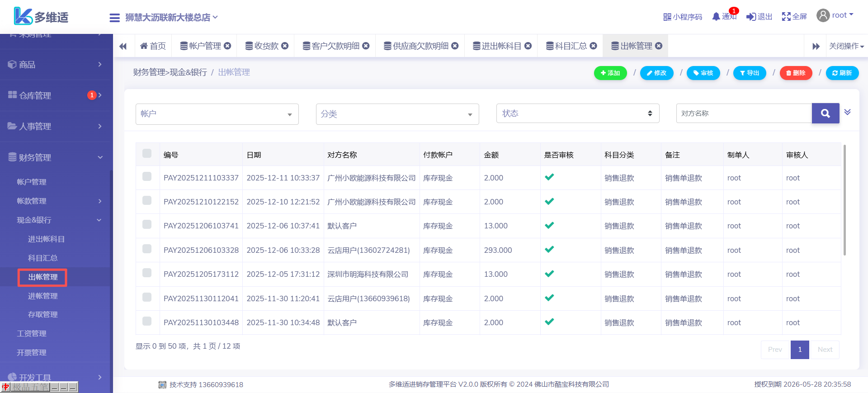Click the red 删除 button
Viewport: 868px width, 393px height.
pos(796,73)
